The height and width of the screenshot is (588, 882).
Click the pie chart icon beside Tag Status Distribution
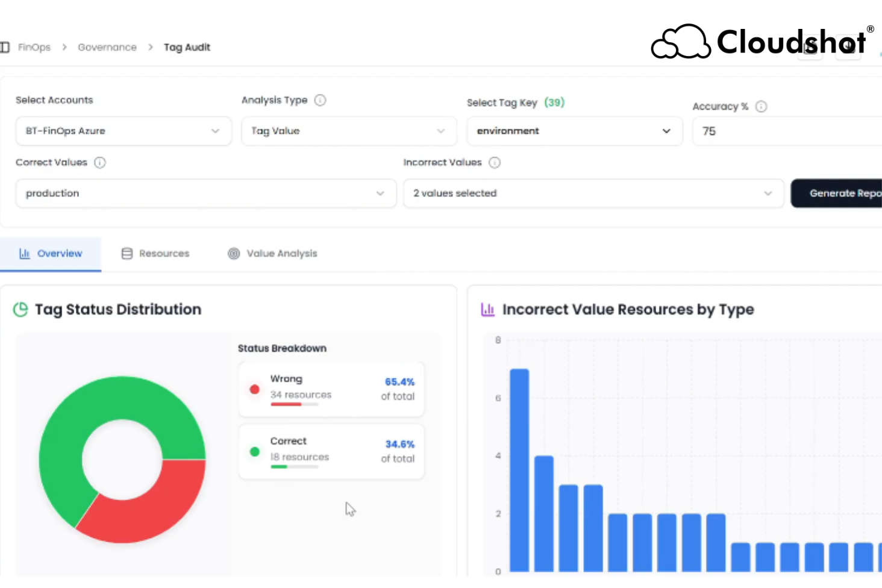coord(20,310)
